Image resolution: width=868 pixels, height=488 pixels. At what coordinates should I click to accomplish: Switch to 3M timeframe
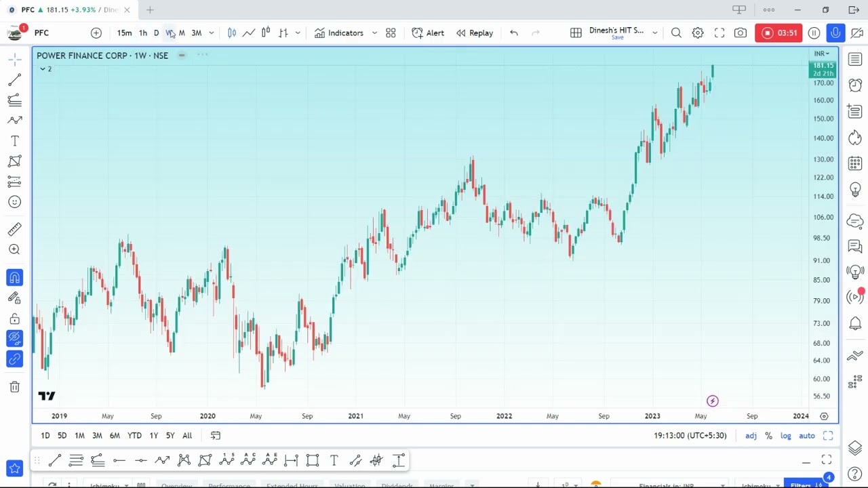click(197, 33)
